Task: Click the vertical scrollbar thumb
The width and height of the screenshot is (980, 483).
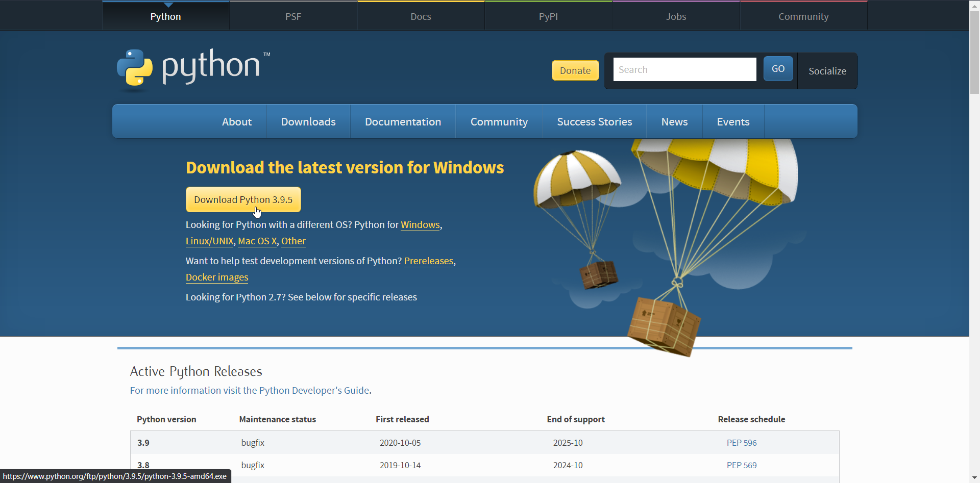Action: pyautogui.click(x=975, y=52)
